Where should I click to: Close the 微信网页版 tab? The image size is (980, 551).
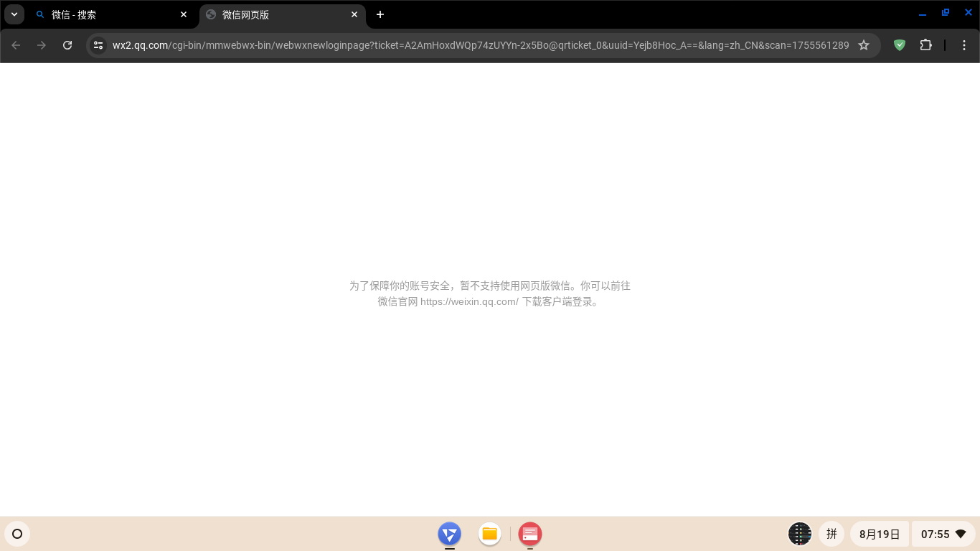coord(354,14)
